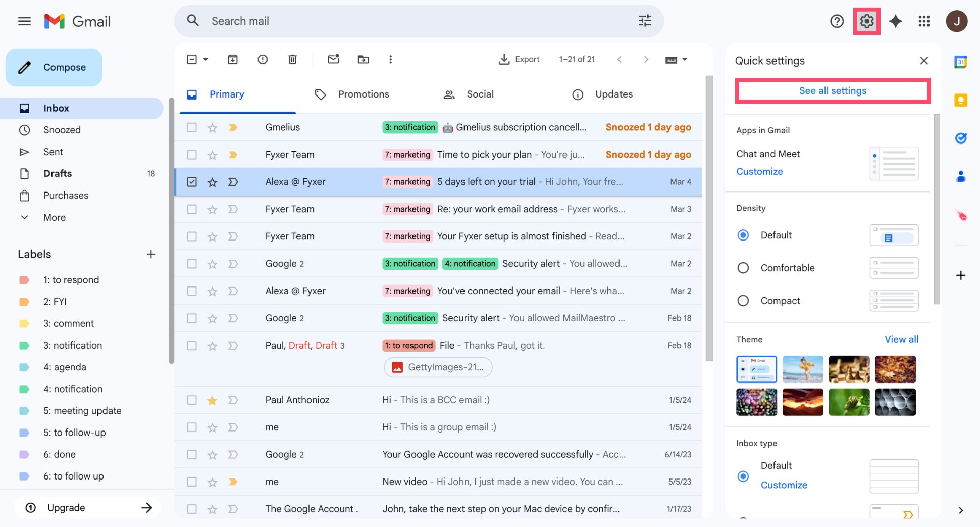980x527 pixels.
Task: Open See all settings
Action: tap(832, 90)
